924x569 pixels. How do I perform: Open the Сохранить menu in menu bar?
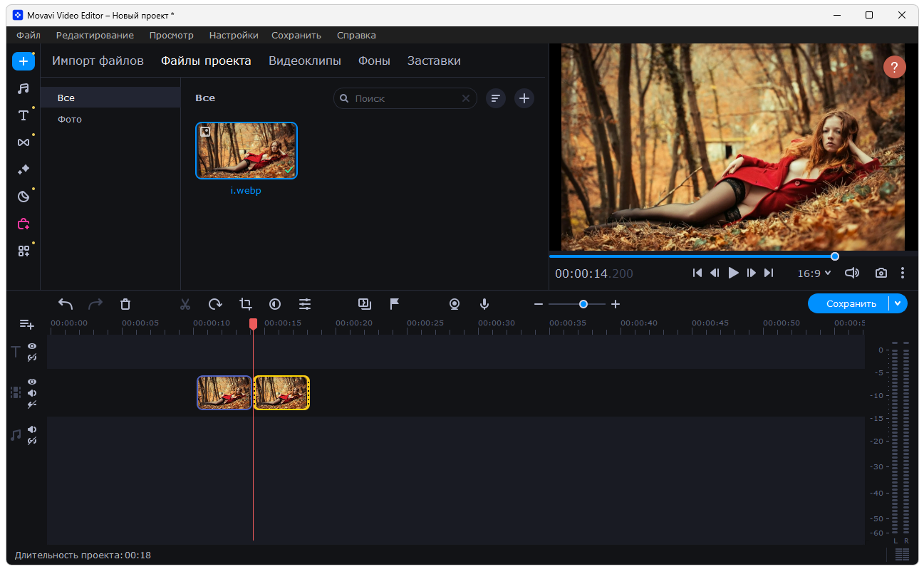[x=296, y=35]
